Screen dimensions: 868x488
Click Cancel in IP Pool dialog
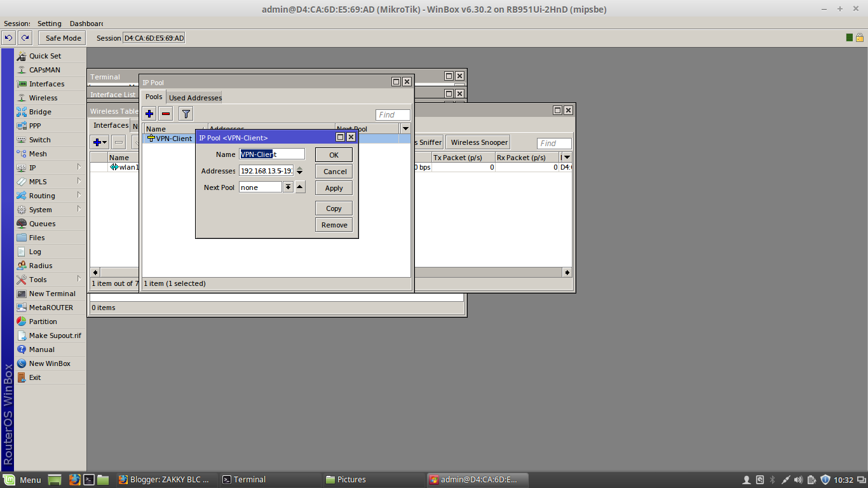pos(334,172)
